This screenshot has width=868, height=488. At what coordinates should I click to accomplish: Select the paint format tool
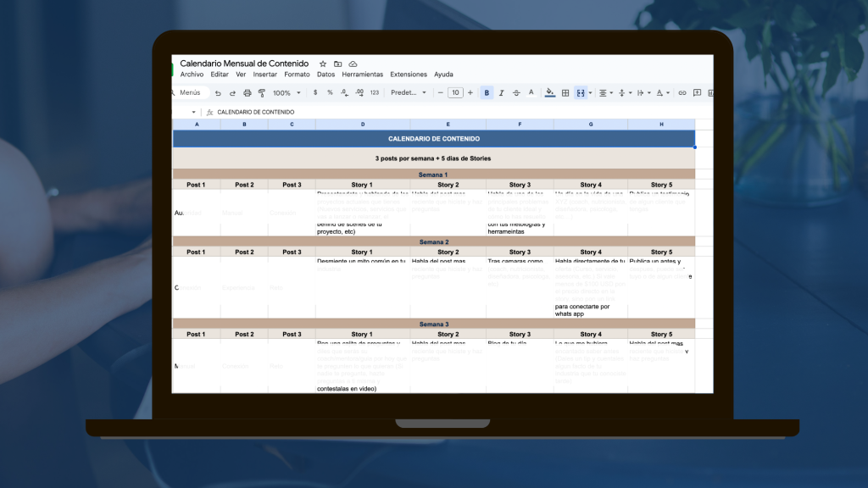pos(262,93)
